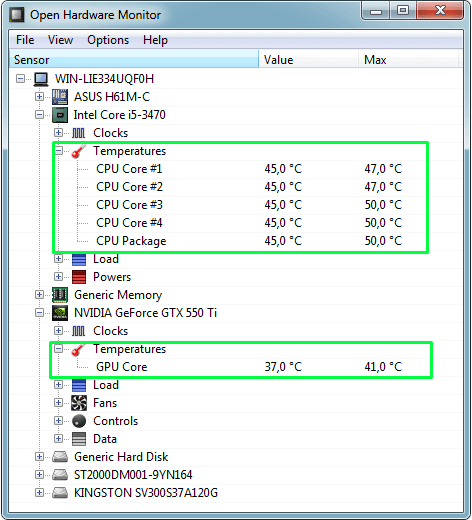The image size is (472, 520).
Task: Click the Generic Memory RAM icon
Action: 60,295
